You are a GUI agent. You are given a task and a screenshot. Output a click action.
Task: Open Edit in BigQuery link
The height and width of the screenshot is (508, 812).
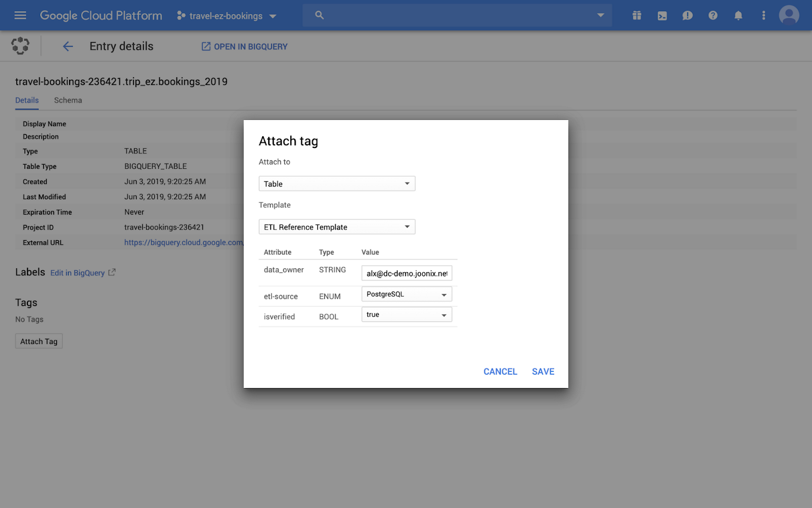[x=77, y=273]
